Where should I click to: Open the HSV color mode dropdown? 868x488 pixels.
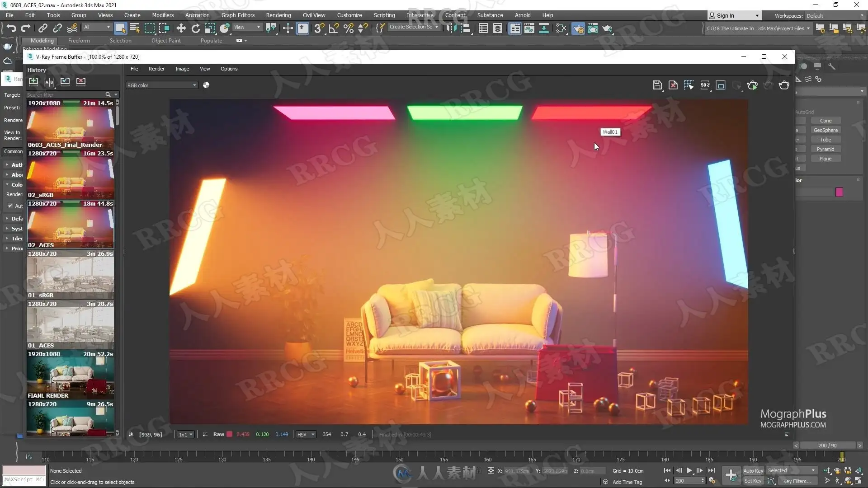(306, 435)
